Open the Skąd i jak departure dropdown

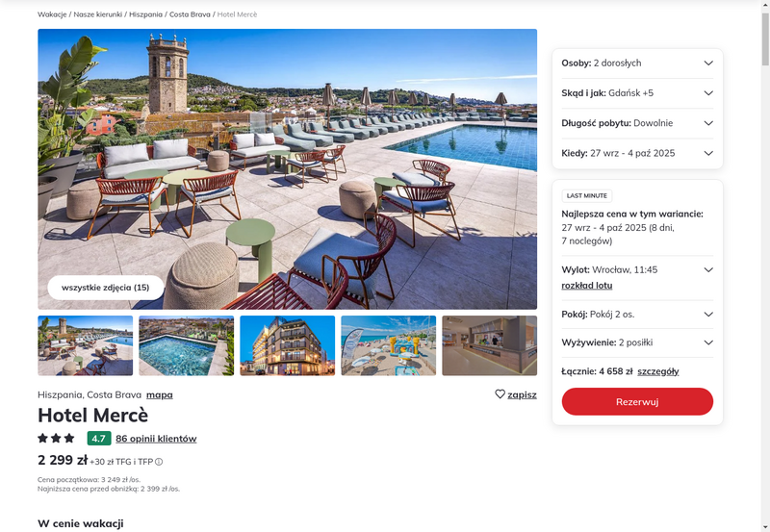637,93
